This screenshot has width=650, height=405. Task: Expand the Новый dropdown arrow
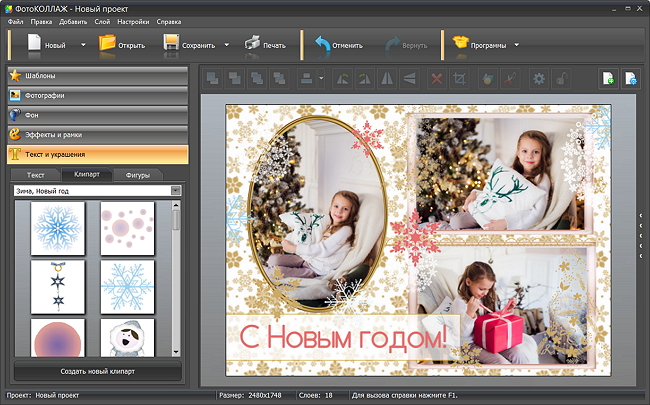[x=83, y=45]
